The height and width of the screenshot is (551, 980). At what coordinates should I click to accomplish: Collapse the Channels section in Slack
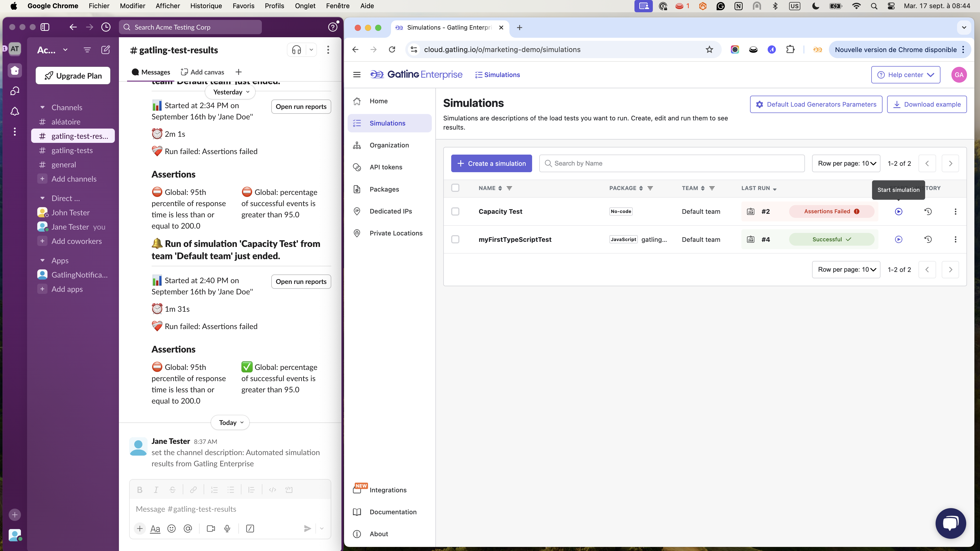[x=42, y=108]
